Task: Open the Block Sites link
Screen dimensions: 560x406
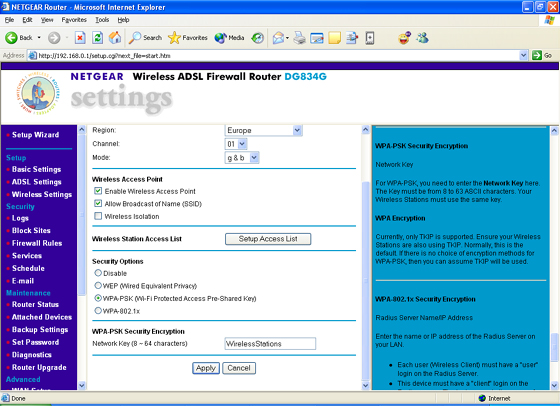Action: tap(31, 230)
